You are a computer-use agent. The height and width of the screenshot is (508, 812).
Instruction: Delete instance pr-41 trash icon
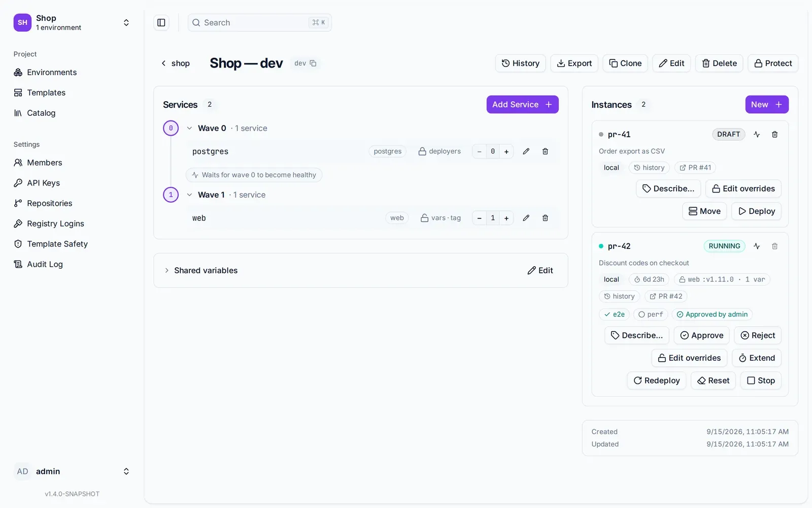pos(775,134)
